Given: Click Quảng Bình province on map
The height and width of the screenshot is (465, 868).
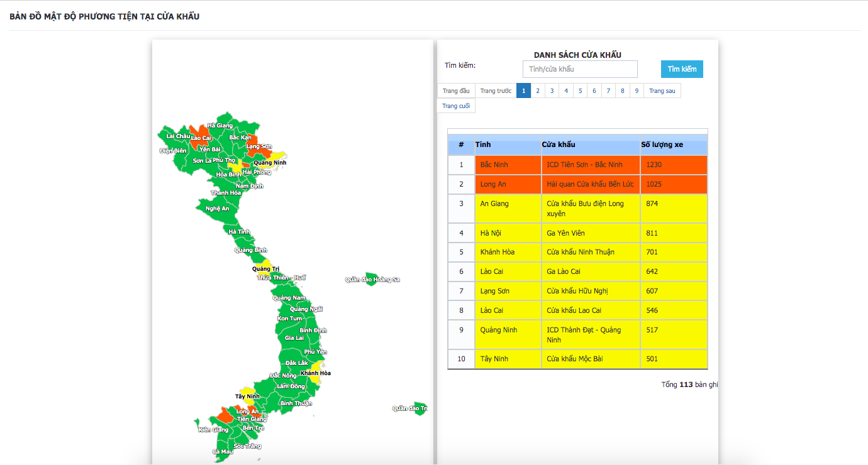Looking at the screenshot, I should pos(252,249).
